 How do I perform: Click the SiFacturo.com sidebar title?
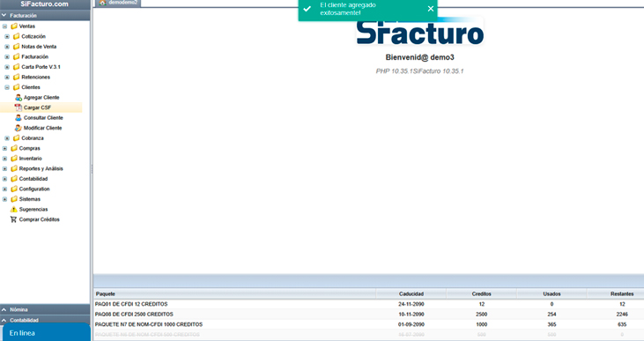[45, 4]
